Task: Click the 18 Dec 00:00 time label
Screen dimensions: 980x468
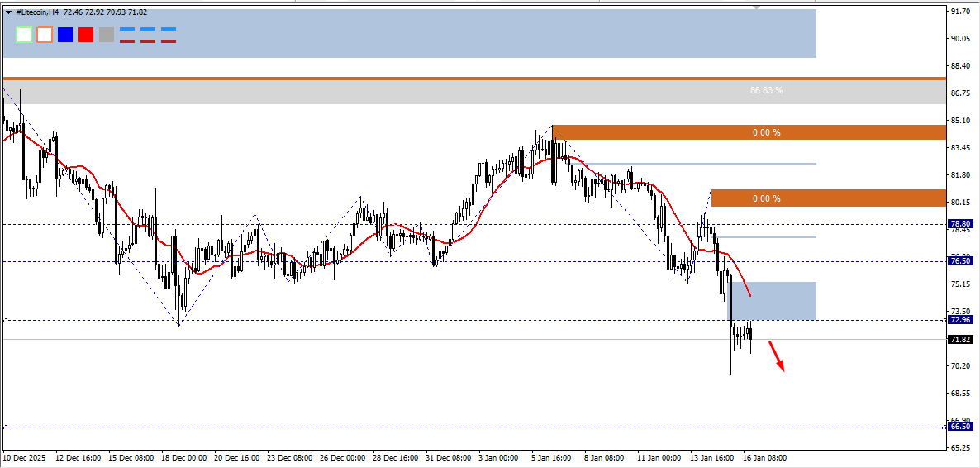Action: (x=183, y=458)
